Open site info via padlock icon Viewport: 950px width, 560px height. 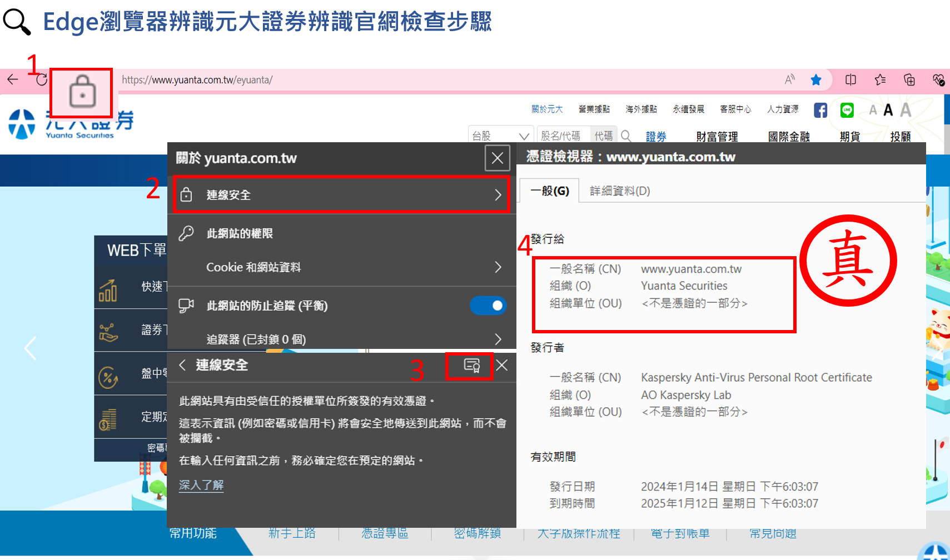(82, 92)
